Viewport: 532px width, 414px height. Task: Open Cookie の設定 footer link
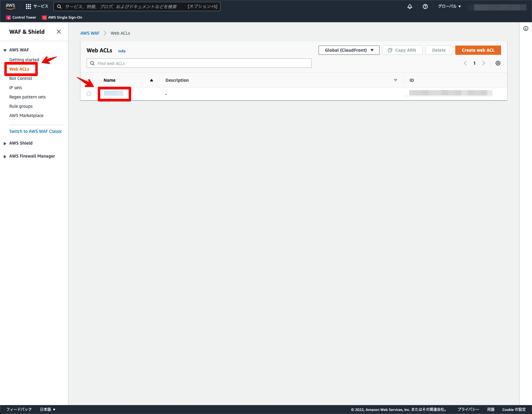[514, 409]
